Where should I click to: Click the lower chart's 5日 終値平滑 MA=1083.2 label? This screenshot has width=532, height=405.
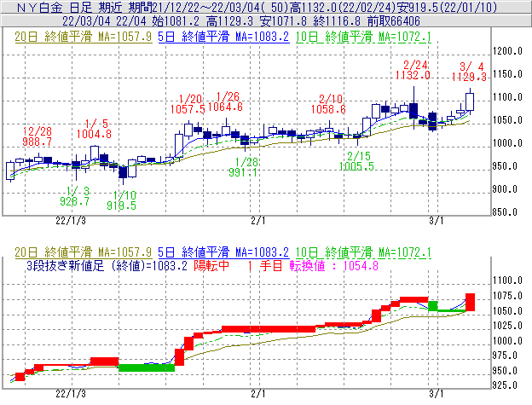pyautogui.click(x=223, y=252)
